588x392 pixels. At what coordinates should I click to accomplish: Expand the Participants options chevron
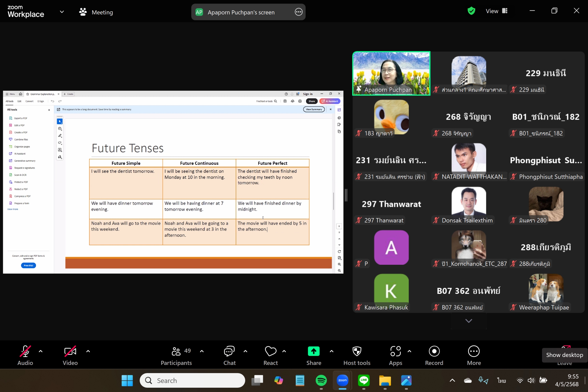(202, 351)
